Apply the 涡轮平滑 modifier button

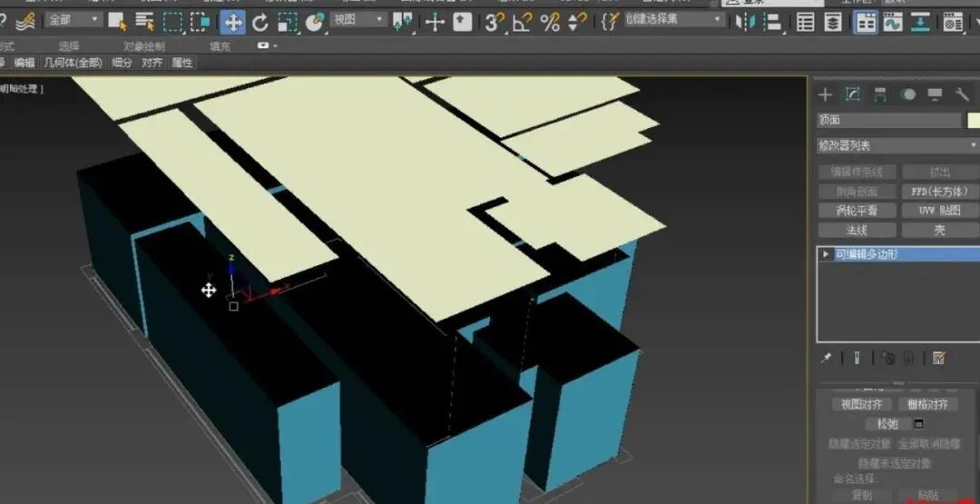[857, 211]
